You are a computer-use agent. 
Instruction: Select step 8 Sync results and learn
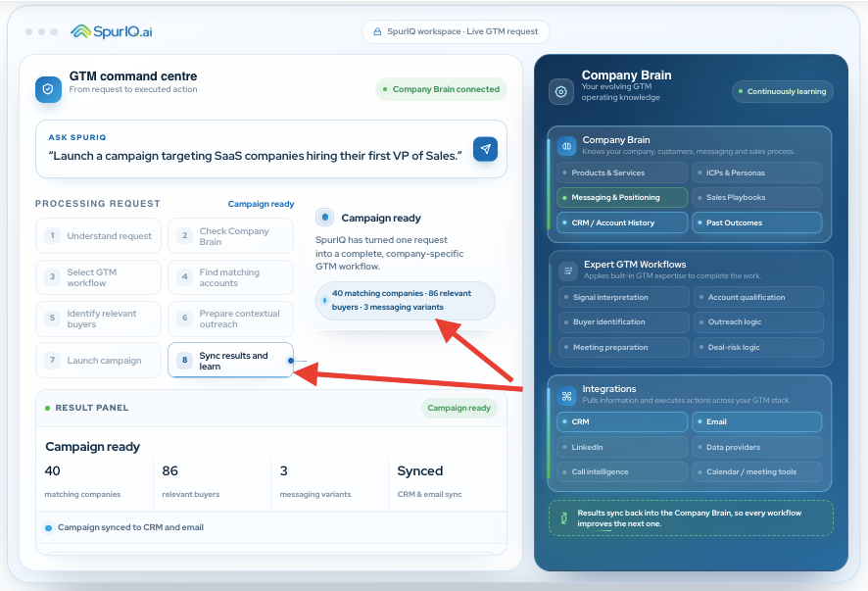coord(231,360)
